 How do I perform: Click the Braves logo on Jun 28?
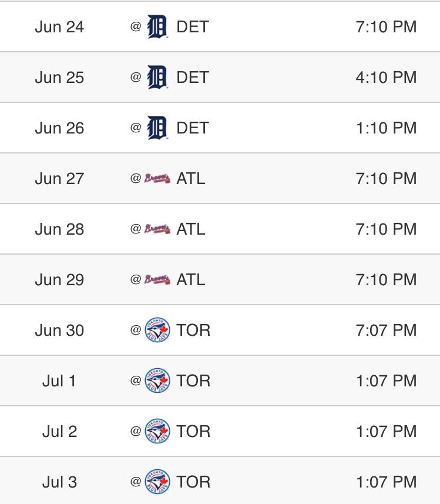coord(157,229)
